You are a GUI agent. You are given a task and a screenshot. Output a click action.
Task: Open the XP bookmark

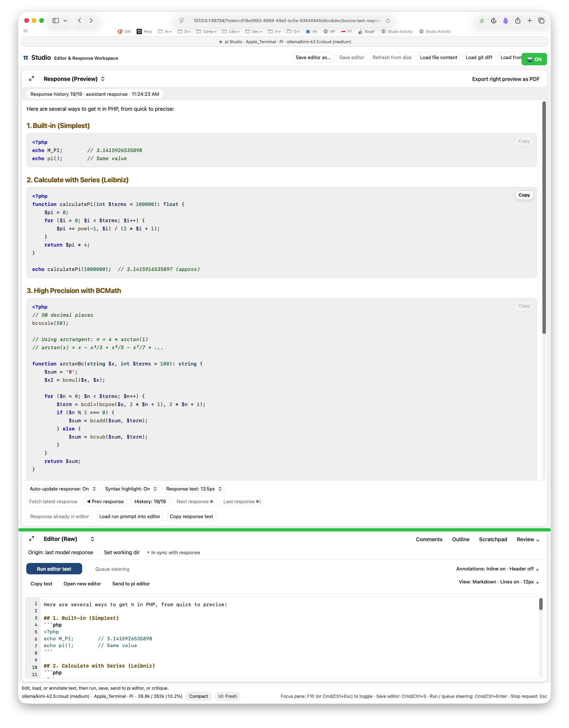pyautogui.click(x=329, y=32)
